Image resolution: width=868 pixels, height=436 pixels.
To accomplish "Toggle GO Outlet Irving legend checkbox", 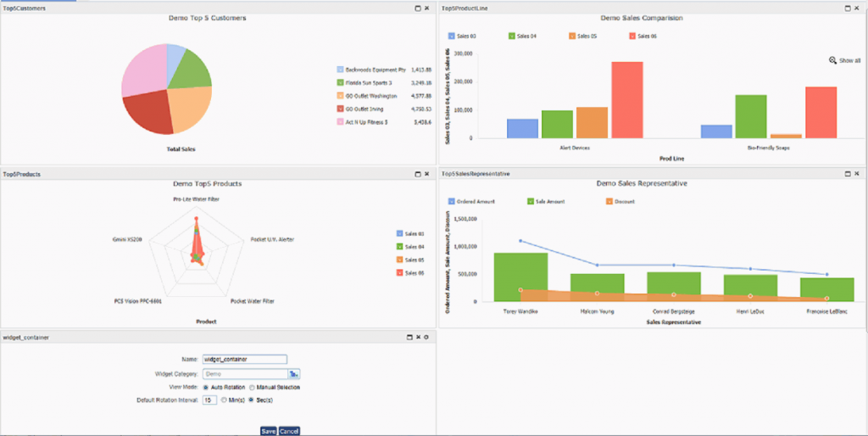I will point(340,109).
